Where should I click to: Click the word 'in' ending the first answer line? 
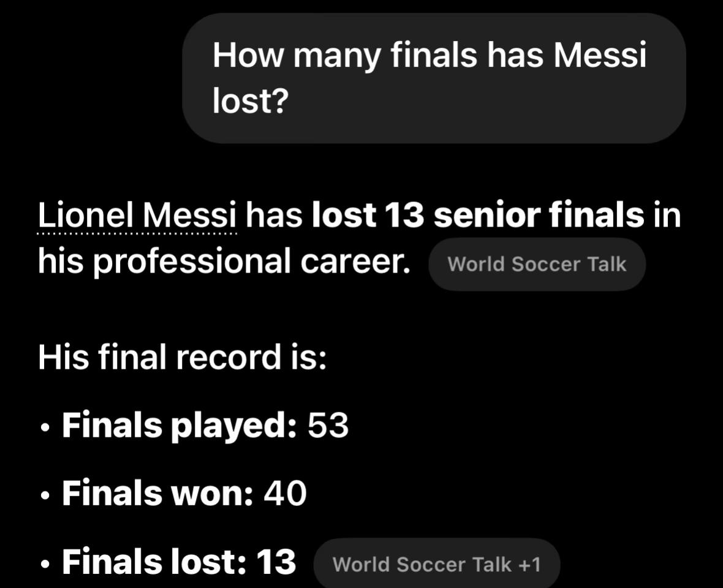[667, 215]
